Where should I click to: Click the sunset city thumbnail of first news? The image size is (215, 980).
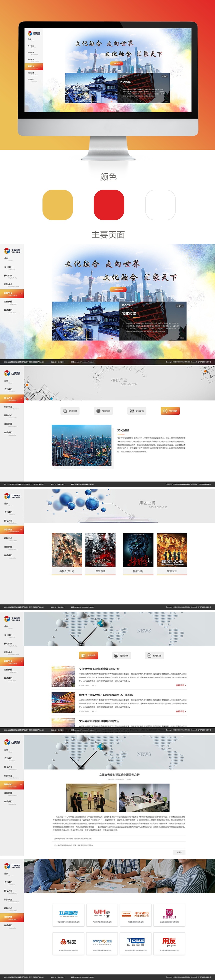(63, 676)
